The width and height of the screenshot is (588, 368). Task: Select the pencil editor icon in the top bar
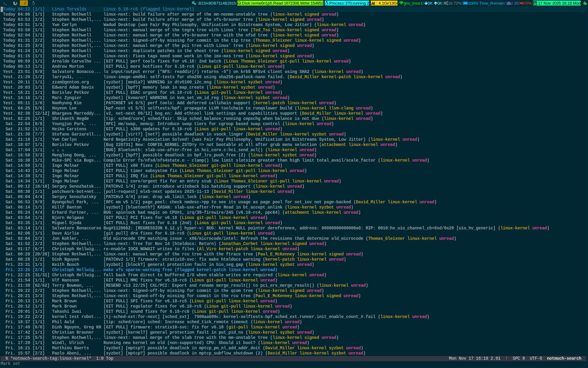coord(24,2)
